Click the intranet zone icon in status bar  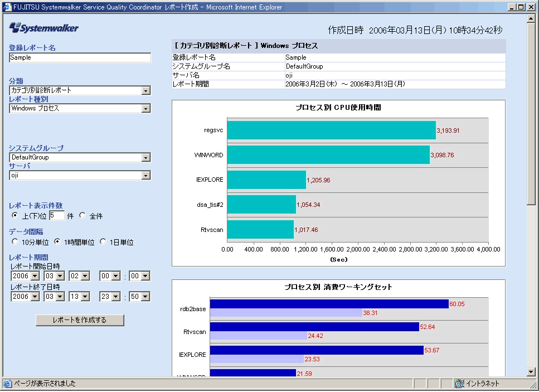pyautogui.click(x=460, y=384)
